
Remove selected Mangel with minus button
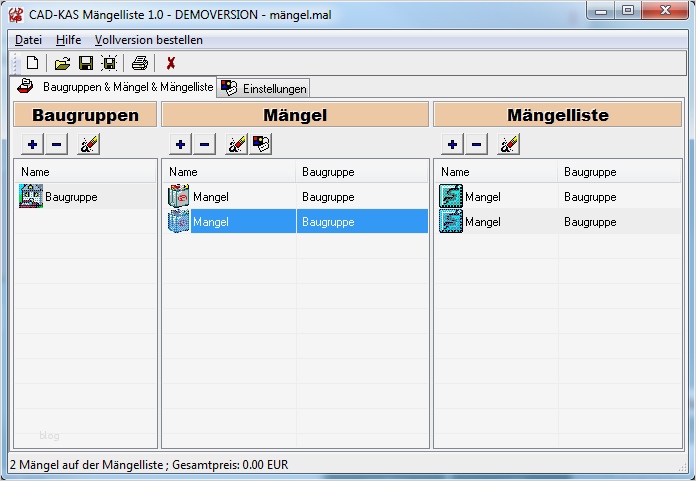click(204, 144)
